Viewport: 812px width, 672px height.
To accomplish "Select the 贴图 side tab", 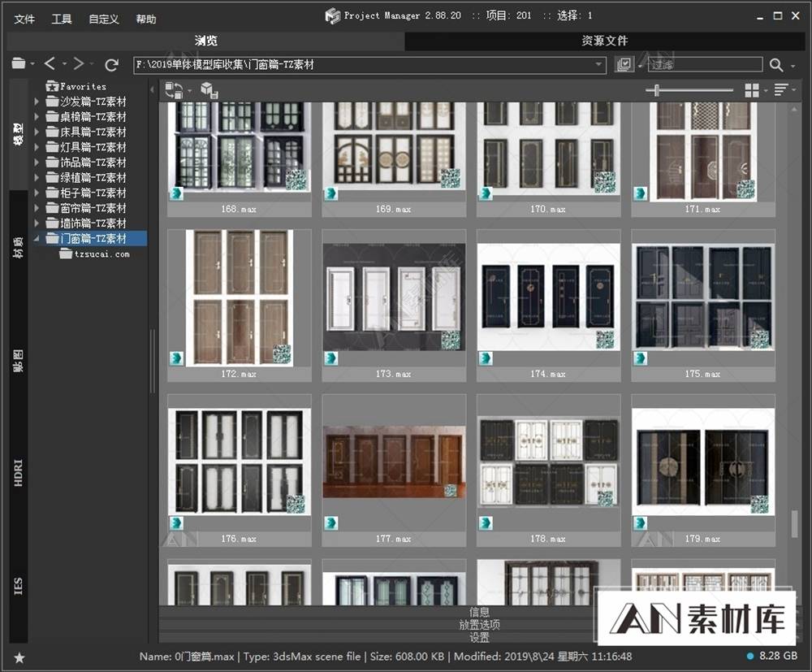I will pos(19,361).
